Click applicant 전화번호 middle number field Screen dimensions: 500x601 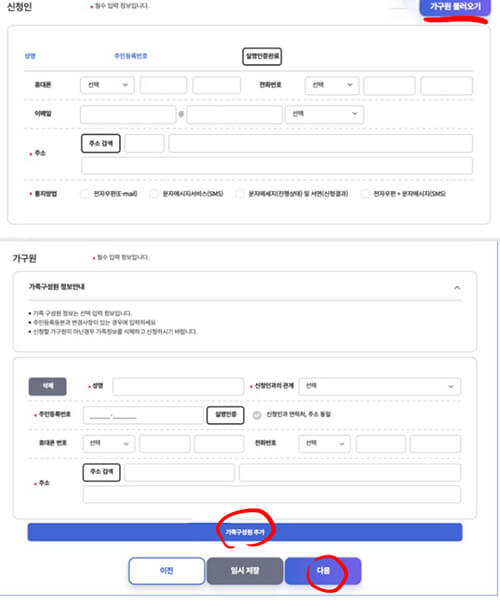(389, 85)
